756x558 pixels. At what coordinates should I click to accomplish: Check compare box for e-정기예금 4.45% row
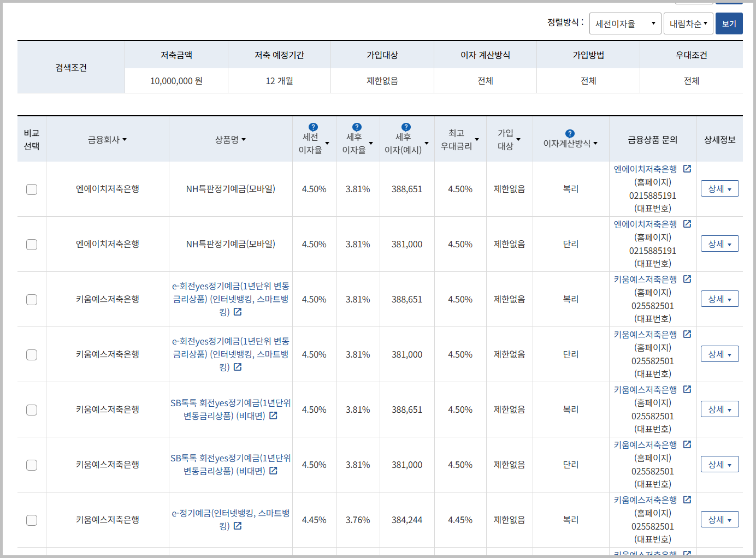(32, 520)
